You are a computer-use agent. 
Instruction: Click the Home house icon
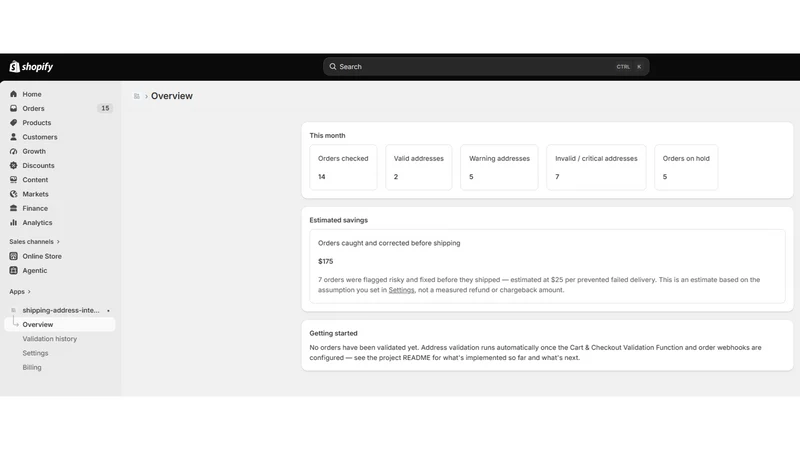[x=13, y=94]
